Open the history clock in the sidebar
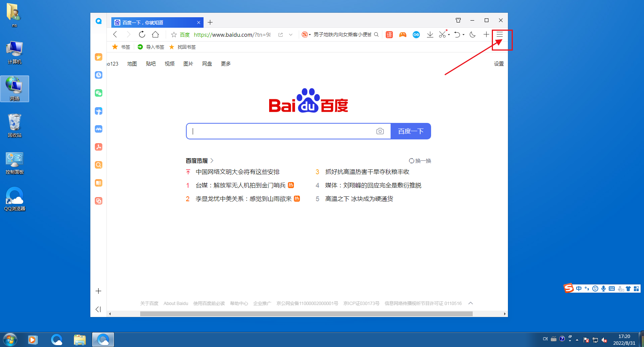Viewport: 644px width, 347px height. tap(99, 75)
